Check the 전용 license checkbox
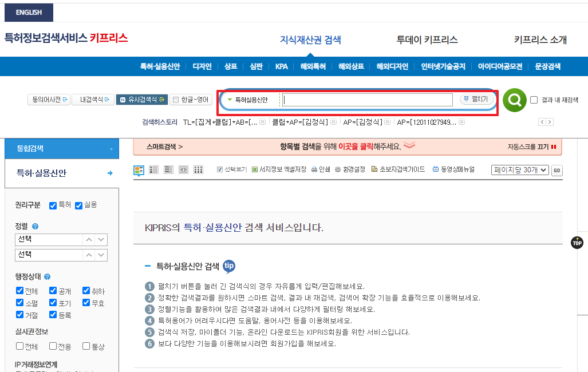 coord(53,346)
